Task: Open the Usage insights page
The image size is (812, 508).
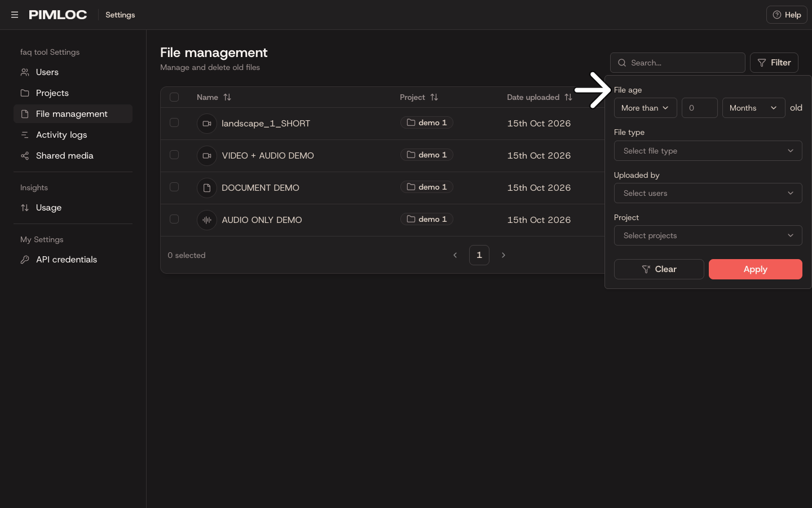Action: (73, 208)
